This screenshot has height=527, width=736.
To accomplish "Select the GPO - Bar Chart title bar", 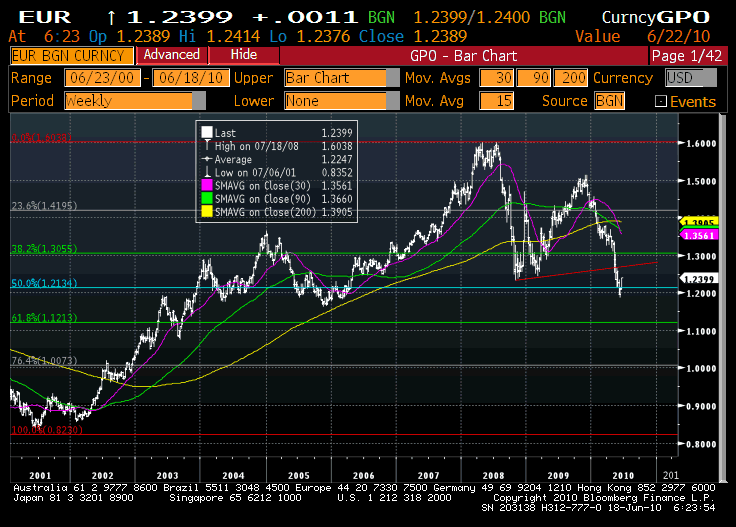I will (x=463, y=56).
